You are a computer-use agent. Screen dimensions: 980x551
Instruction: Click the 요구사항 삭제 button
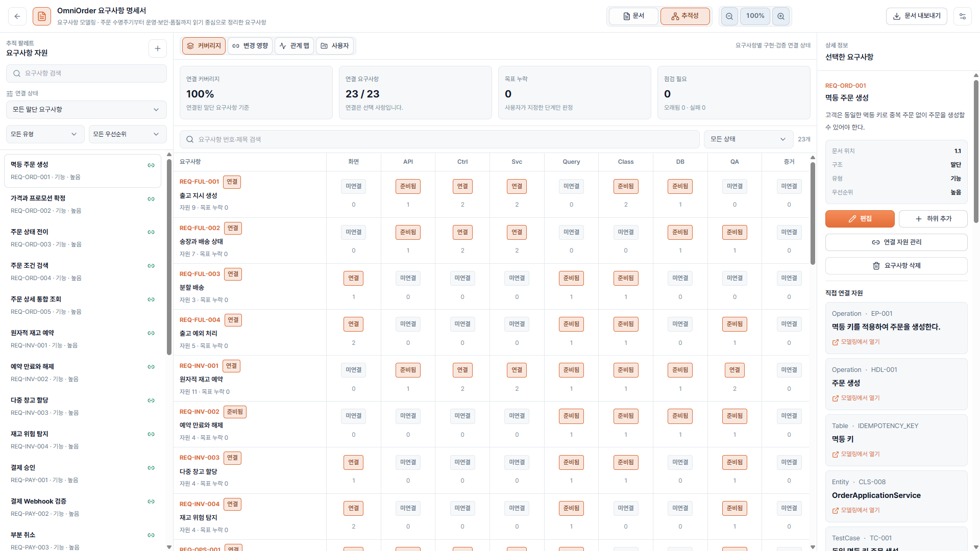click(896, 266)
